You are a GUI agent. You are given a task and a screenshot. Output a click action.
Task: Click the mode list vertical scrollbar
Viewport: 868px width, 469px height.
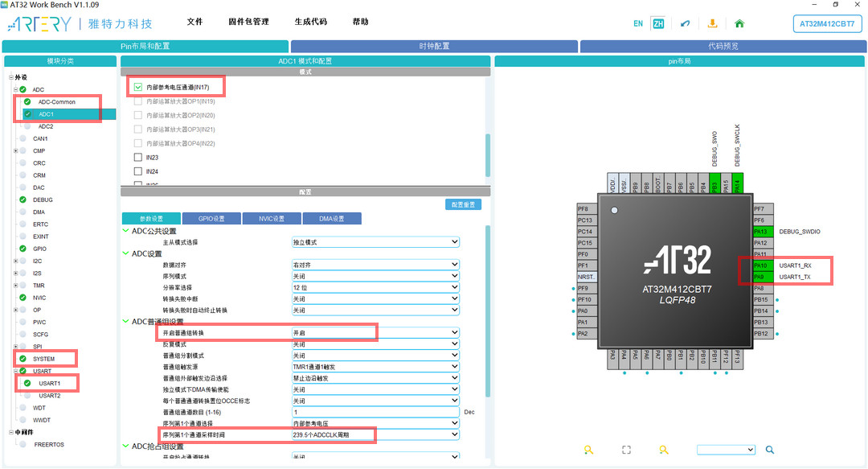(x=488, y=155)
